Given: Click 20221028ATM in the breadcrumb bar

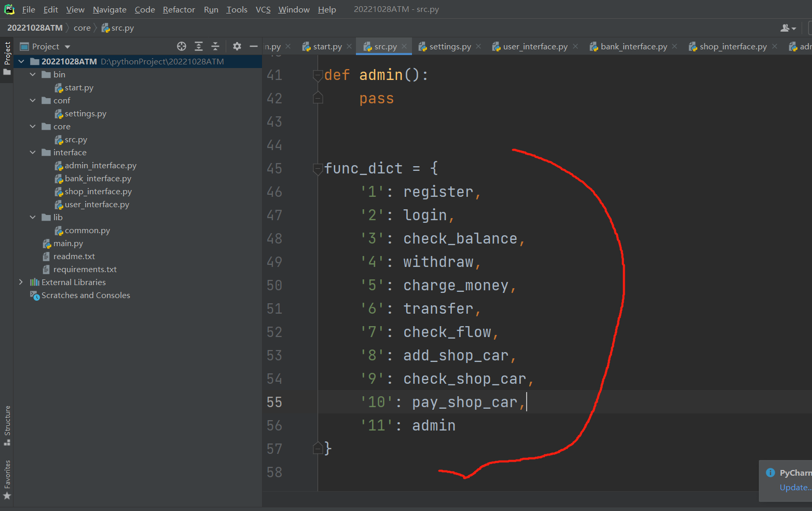Looking at the screenshot, I should [x=35, y=28].
